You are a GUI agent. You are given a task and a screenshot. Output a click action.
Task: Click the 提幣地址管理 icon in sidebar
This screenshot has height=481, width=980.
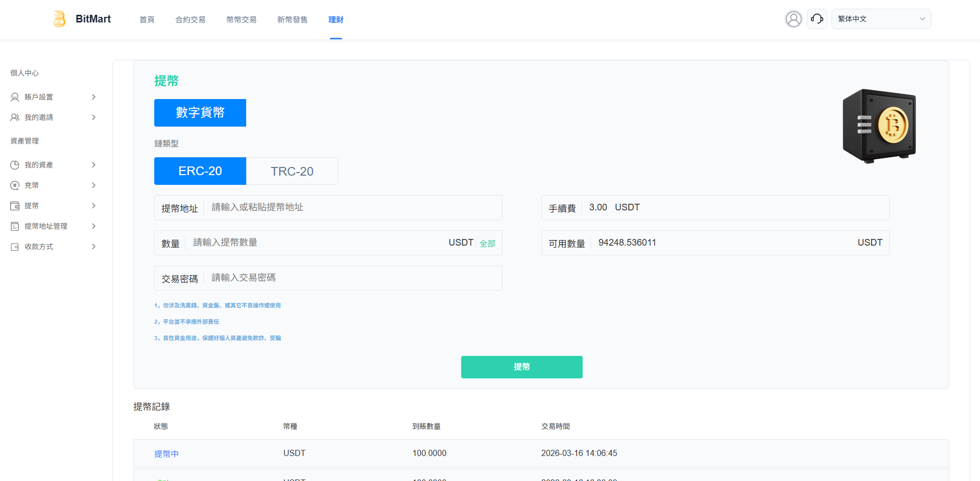[15, 226]
